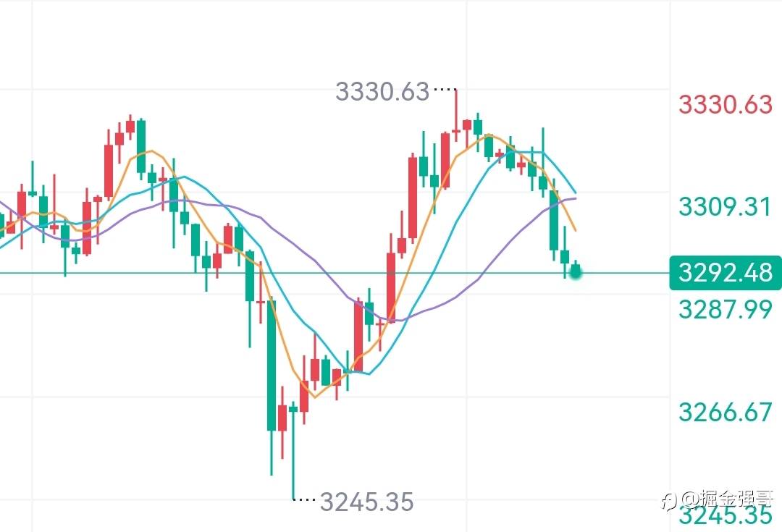This screenshot has height=532, width=782.
Task: Select the red 3330.63 price axis label
Action: pos(726,105)
